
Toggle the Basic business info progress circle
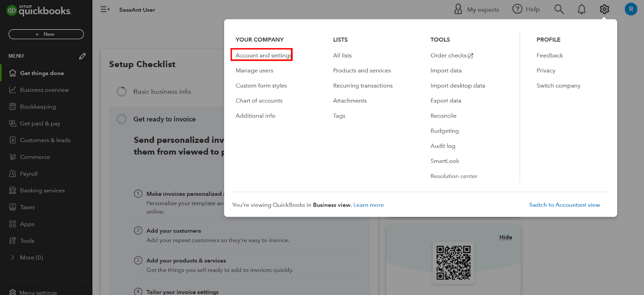(x=122, y=92)
